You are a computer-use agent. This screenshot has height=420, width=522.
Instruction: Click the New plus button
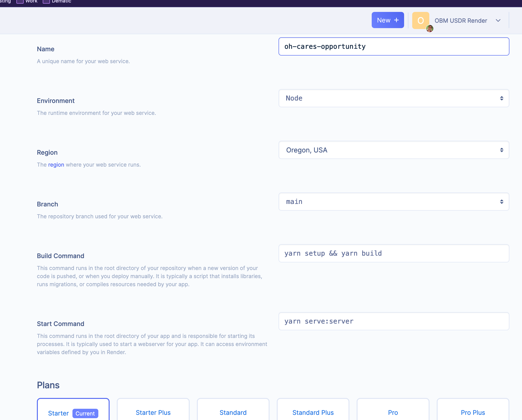[x=388, y=20]
